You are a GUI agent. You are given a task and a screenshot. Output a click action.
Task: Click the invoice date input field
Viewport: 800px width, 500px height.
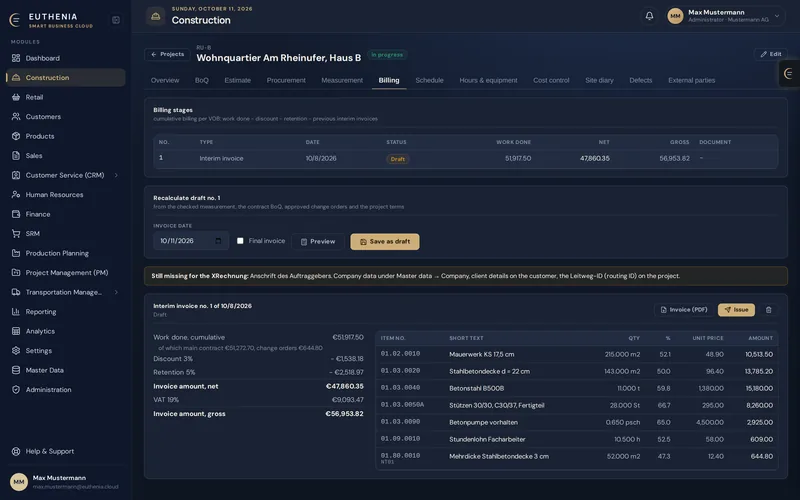coord(191,241)
